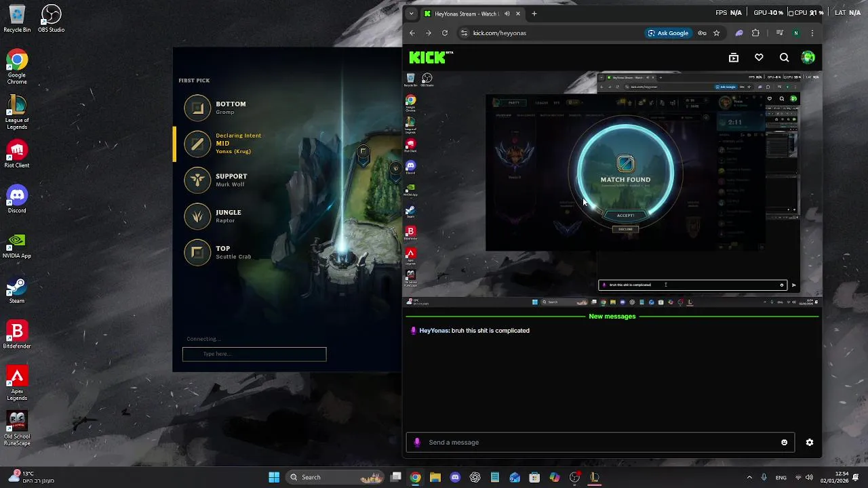The height and width of the screenshot is (488, 868).
Task: Open Discord from the taskbar
Action: (455, 477)
